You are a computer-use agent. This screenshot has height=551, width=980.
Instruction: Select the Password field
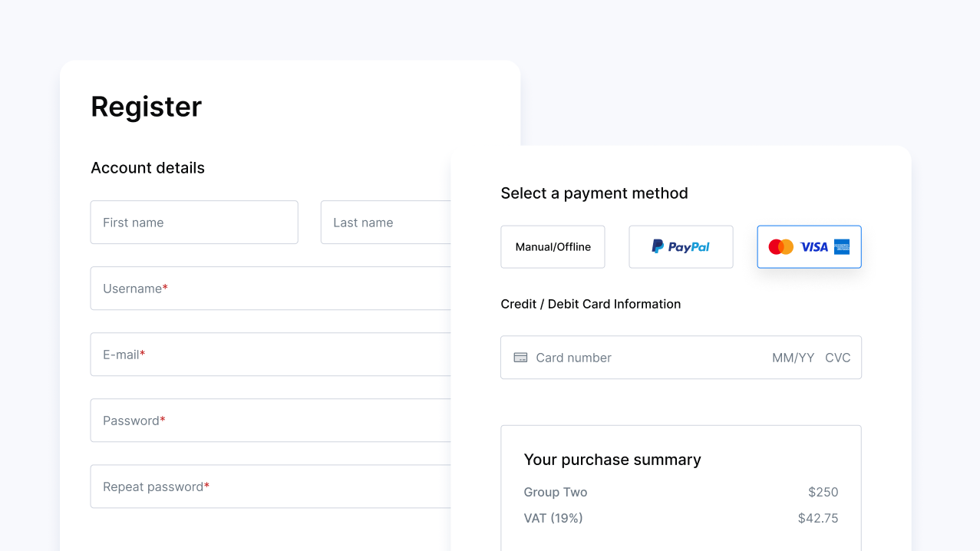pos(271,421)
